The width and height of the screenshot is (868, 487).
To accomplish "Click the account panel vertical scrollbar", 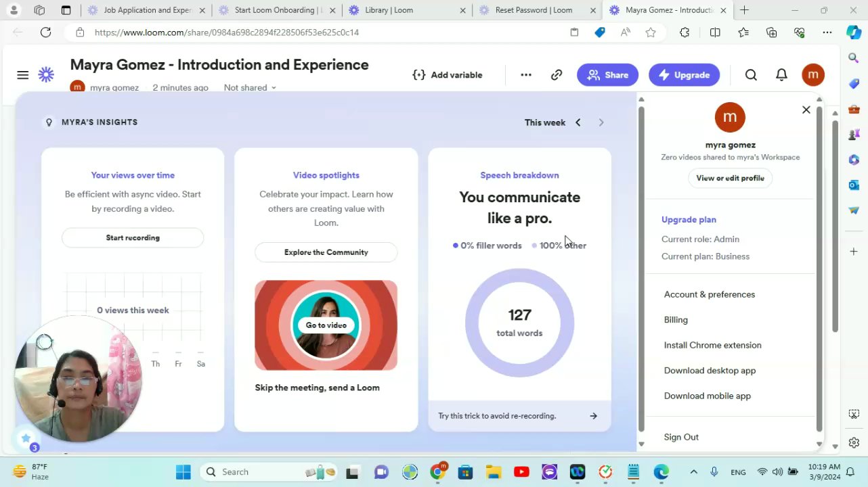I will [819, 271].
